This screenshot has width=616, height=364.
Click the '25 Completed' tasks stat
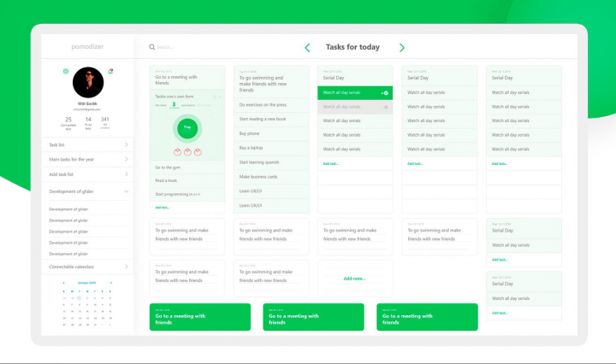[x=68, y=122]
